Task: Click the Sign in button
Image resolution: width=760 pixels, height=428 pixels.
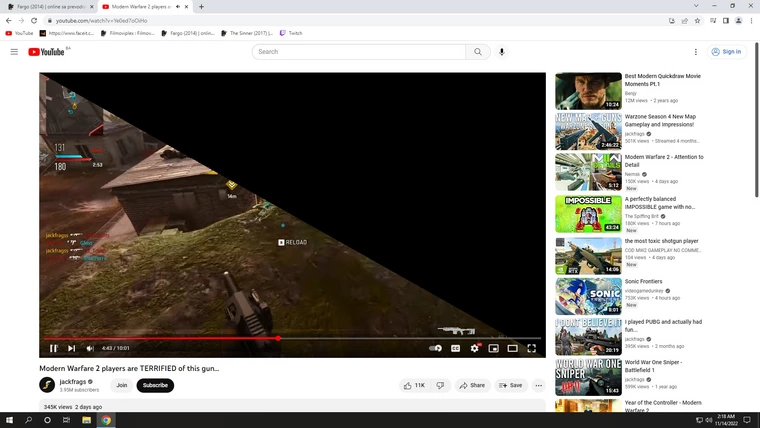Action: [x=726, y=52]
